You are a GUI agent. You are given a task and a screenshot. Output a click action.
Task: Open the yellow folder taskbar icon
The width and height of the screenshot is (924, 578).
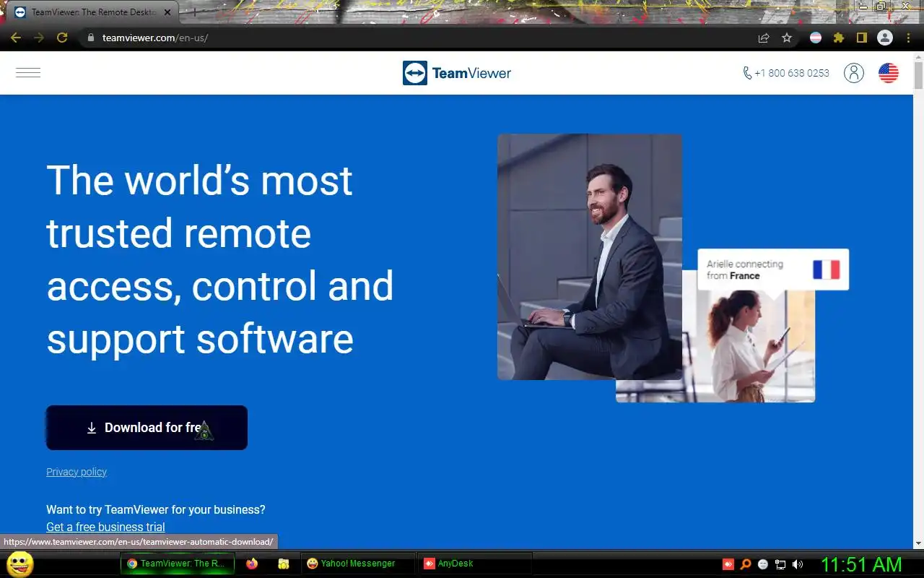[x=284, y=564]
